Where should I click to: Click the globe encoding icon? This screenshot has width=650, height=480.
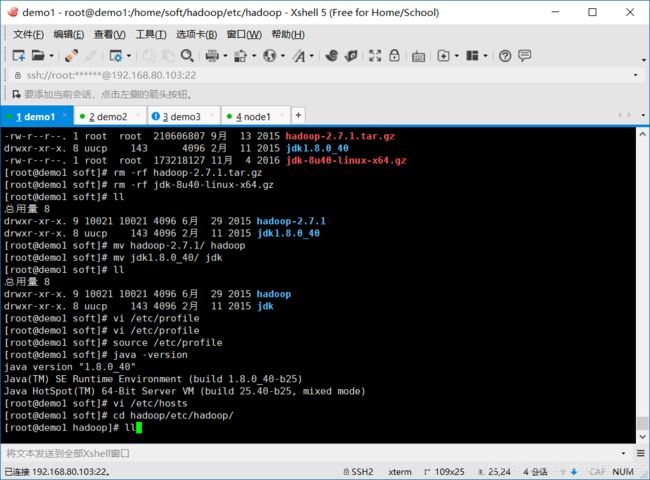click(269, 56)
